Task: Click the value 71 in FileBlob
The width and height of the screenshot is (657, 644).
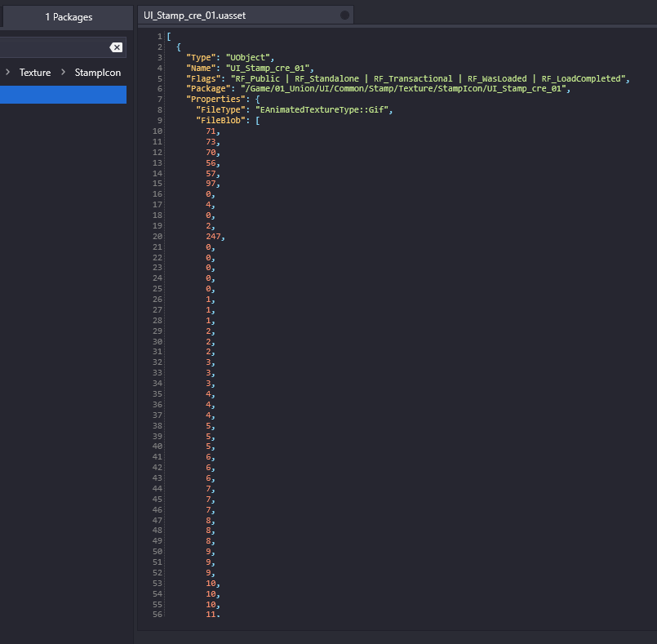Action: click(x=211, y=131)
